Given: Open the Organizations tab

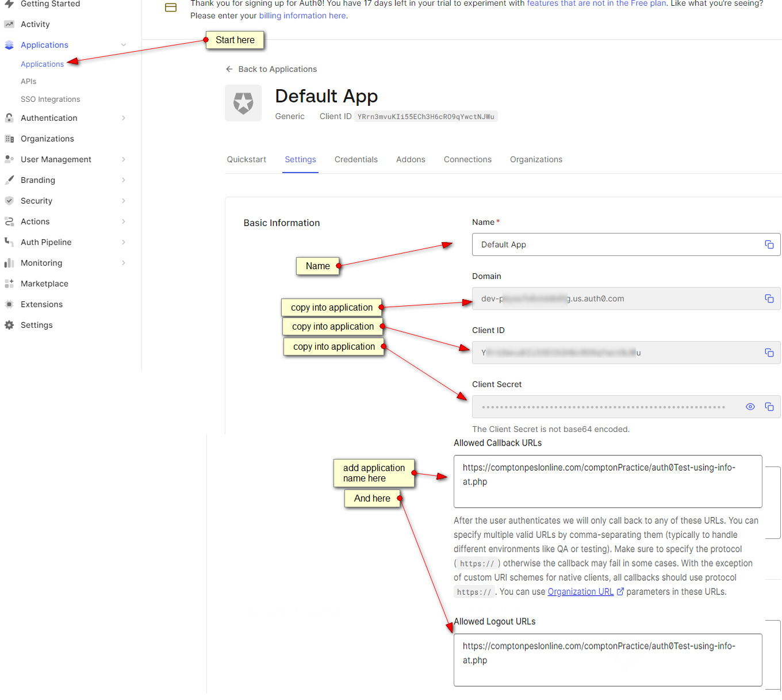Looking at the screenshot, I should click(536, 159).
